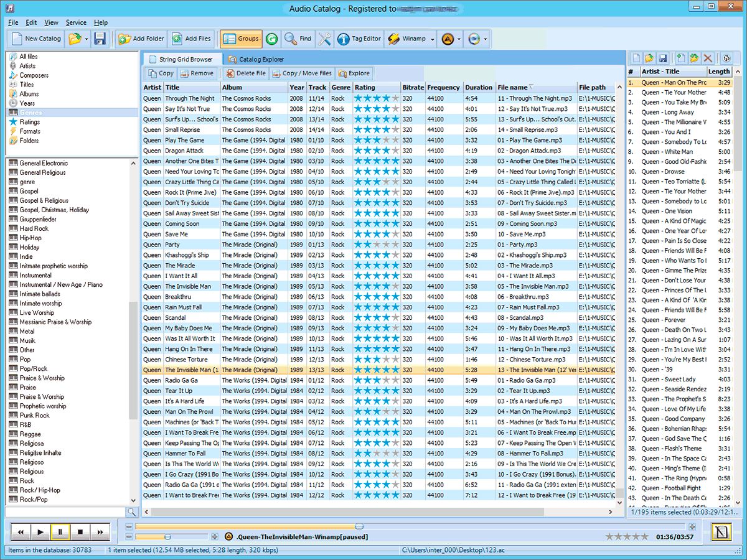Open settings via wrench and screwdriver icon
The width and height of the screenshot is (747, 560).
click(x=324, y=39)
